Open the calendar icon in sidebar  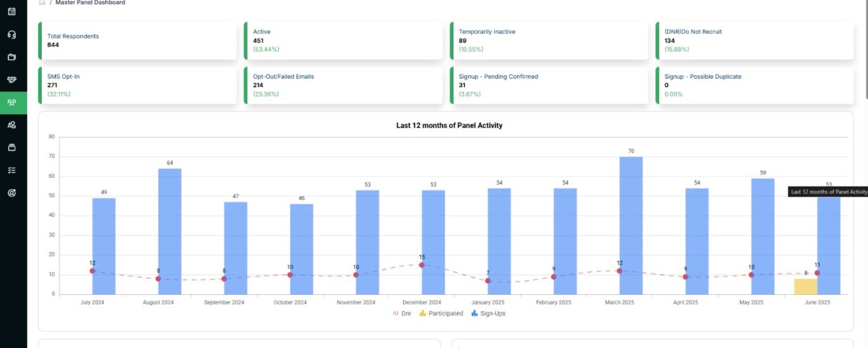tap(11, 11)
